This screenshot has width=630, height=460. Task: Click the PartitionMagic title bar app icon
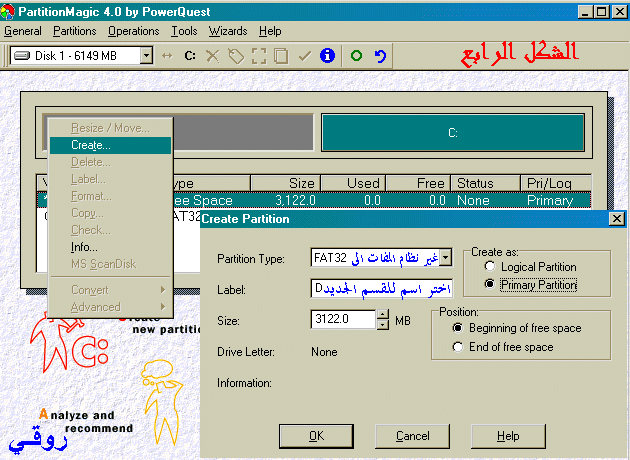[x=7, y=12]
